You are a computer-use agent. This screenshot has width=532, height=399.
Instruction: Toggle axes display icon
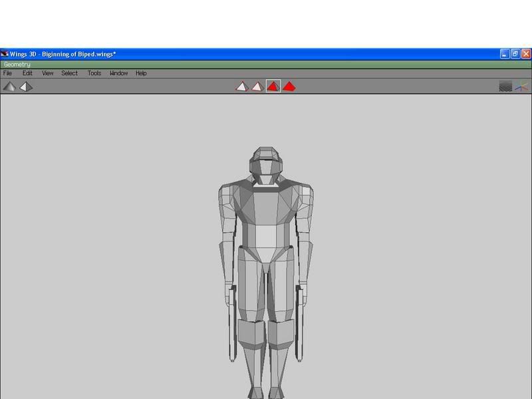(521, 86)
